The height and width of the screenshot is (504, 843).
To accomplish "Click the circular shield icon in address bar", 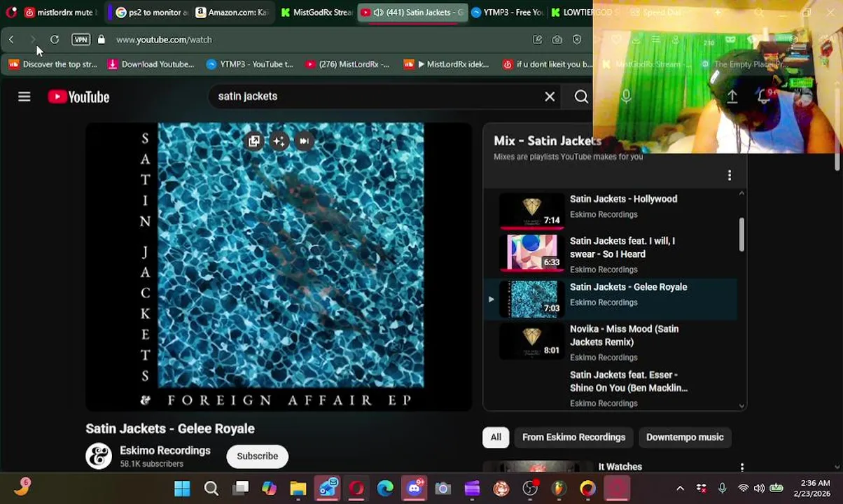I will click(577, 40).
